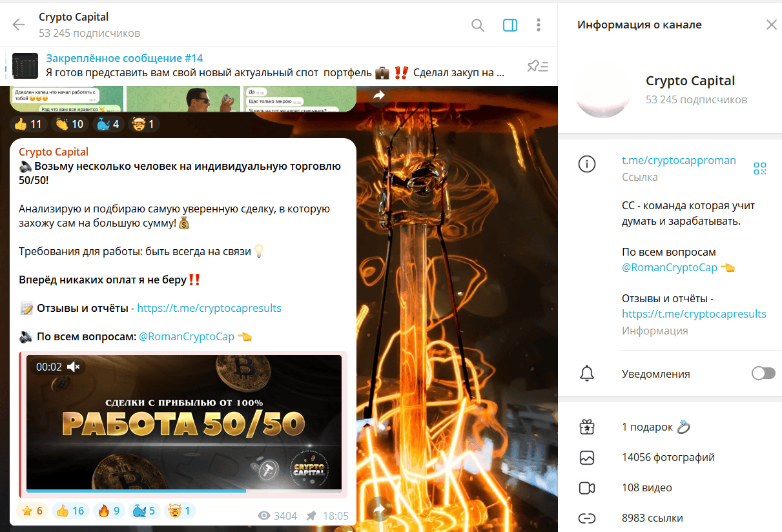Seek using the video progress bar
782x532 pixels.
pyautogui.click(x=184, y=491)
